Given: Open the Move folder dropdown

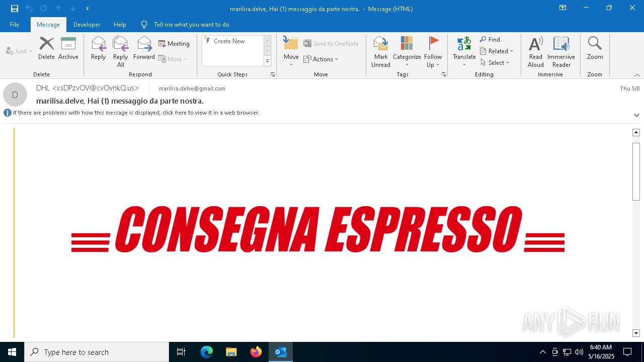Looking at the screenshot, I should click(291, 52).
